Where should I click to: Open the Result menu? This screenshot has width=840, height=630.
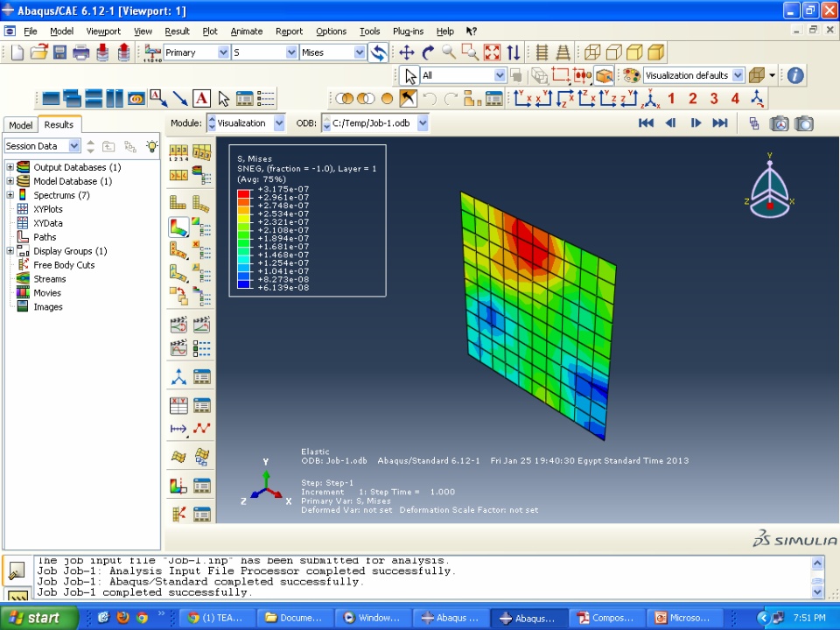[x=178, y=31]
